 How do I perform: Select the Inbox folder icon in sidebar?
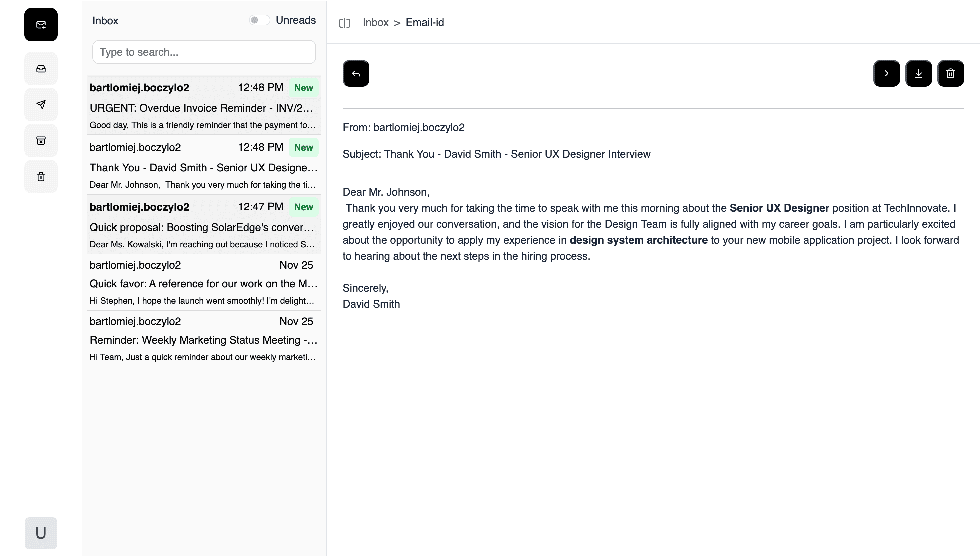click(40, 68)
